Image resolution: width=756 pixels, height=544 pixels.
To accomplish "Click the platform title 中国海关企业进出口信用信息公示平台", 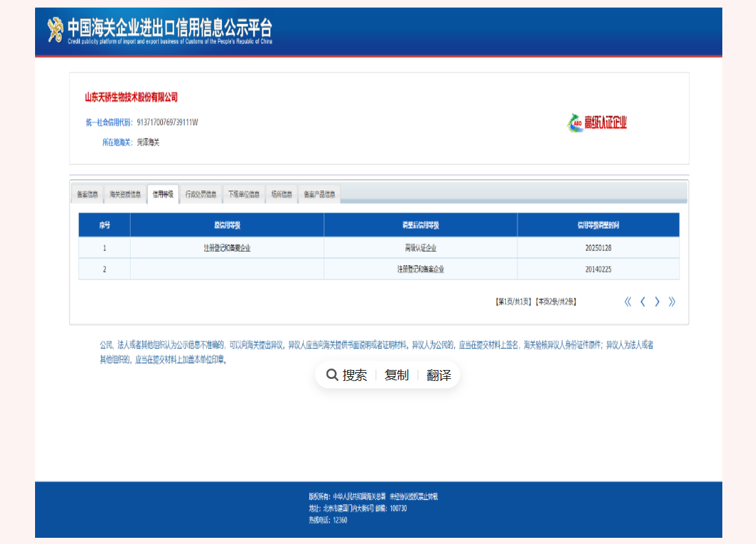I will click(170, 28).
